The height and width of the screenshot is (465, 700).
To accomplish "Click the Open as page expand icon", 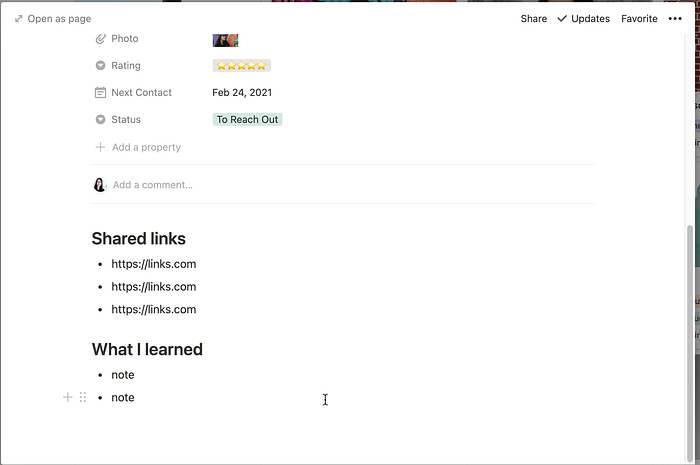I will 18,19.
